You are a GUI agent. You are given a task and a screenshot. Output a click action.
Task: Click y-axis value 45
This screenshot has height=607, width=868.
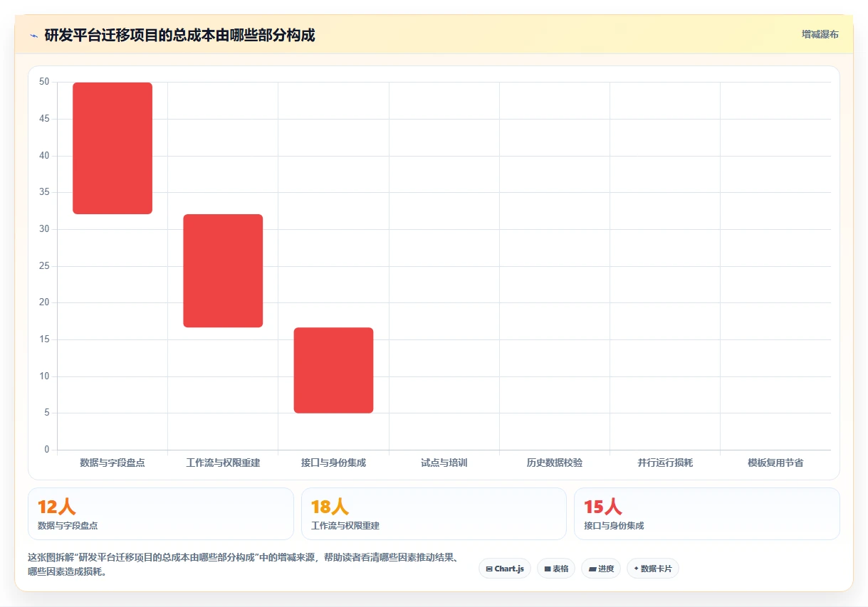(44, 119)
